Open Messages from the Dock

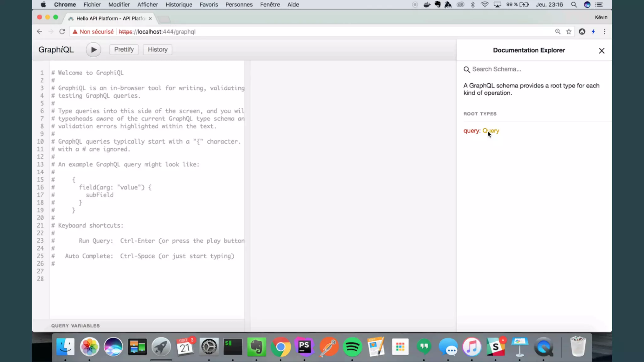(448, 347)
